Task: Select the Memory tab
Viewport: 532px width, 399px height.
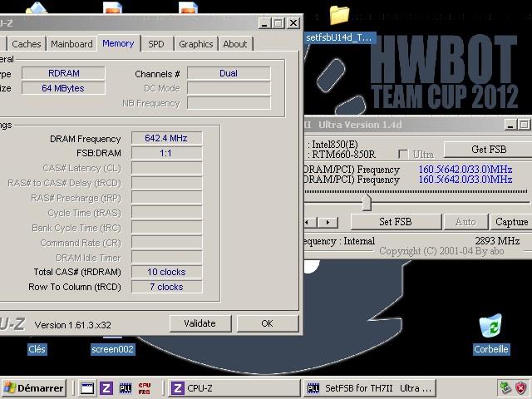Action: pyautogui.click(x=118, y=43)
